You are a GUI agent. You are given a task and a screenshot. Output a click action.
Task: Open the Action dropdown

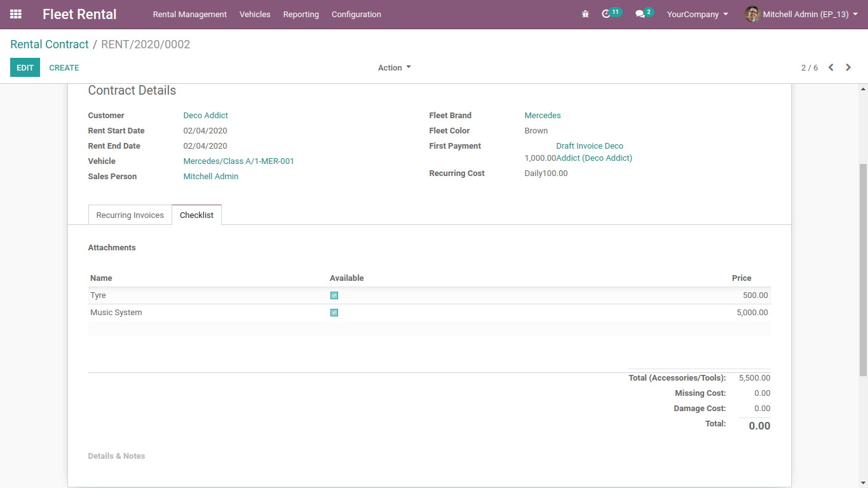coord(395,67)
